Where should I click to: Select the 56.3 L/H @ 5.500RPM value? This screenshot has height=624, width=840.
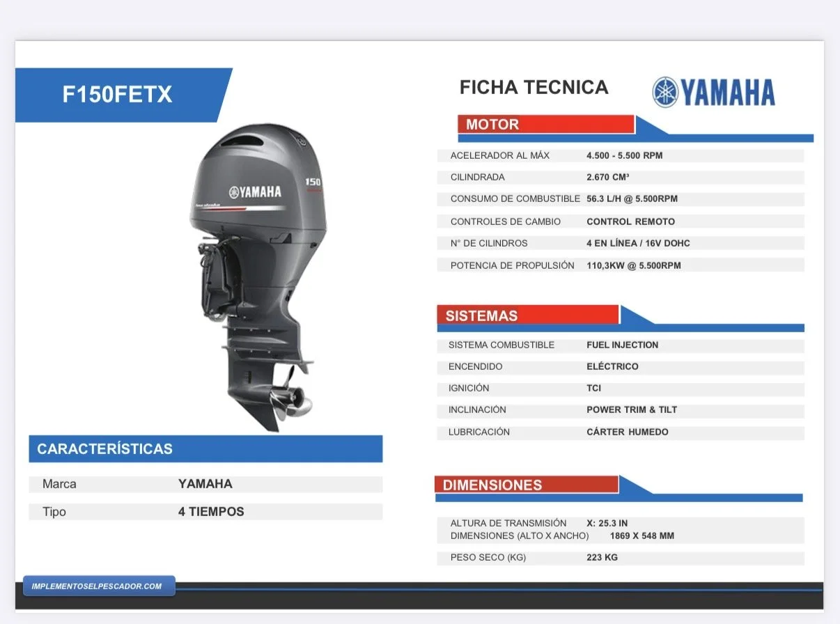pyautogui.click(x=632, y=198)
